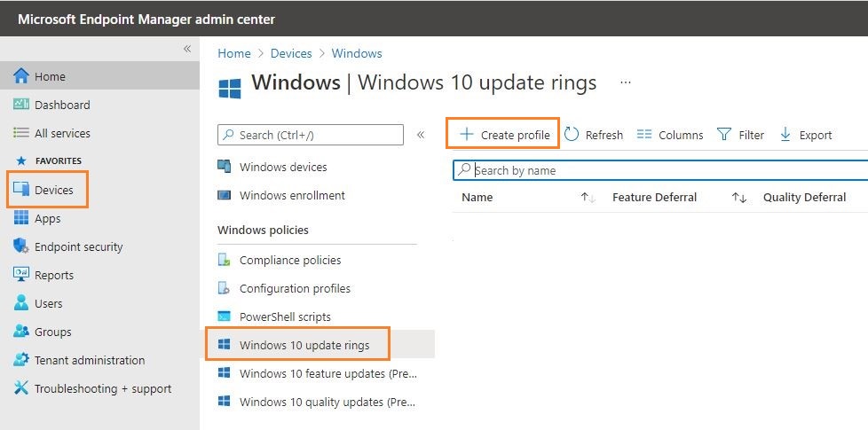Sort by the Name column arrows
868x430 pixels.
tap(588, 198)
